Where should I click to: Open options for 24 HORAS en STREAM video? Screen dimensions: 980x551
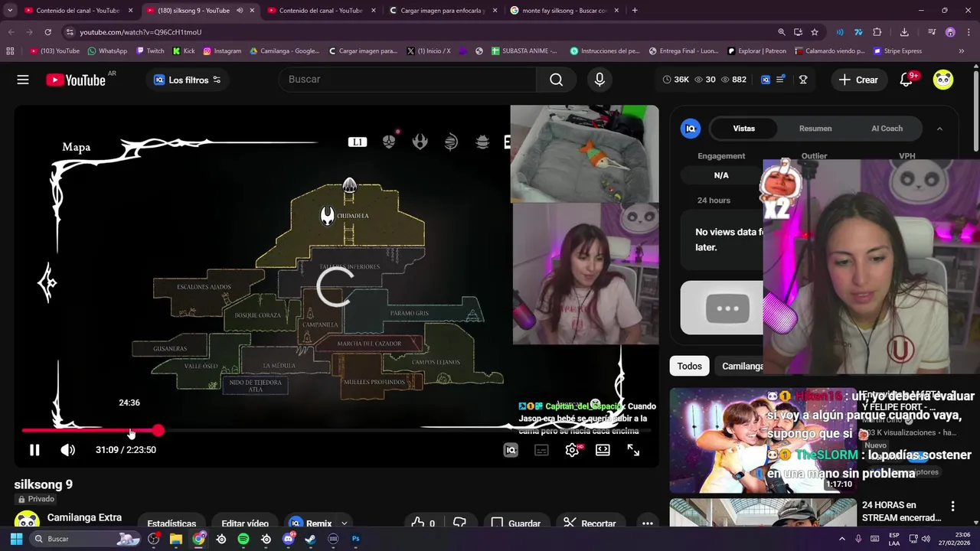(952, 506)
